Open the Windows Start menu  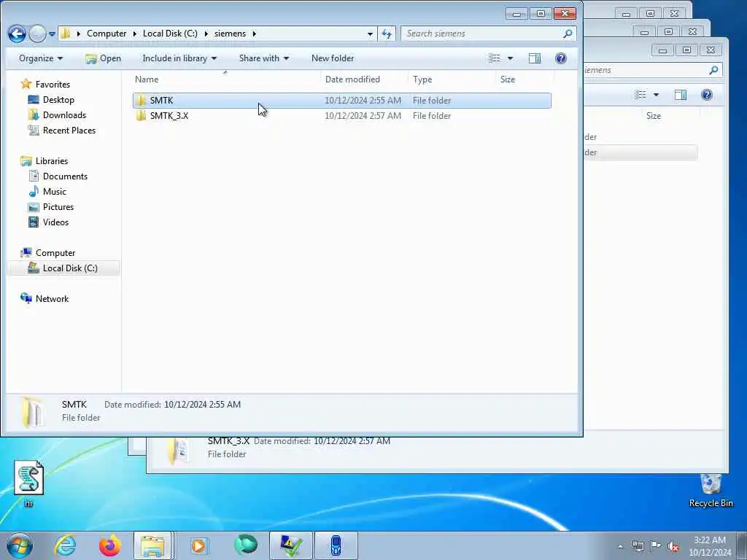click(x=20, y=545)
